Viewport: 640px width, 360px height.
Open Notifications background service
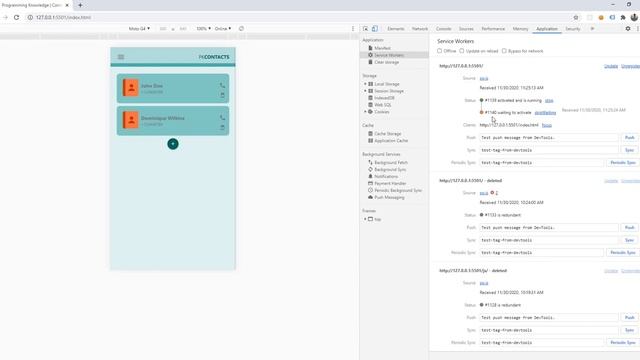(x=386, y=176)
